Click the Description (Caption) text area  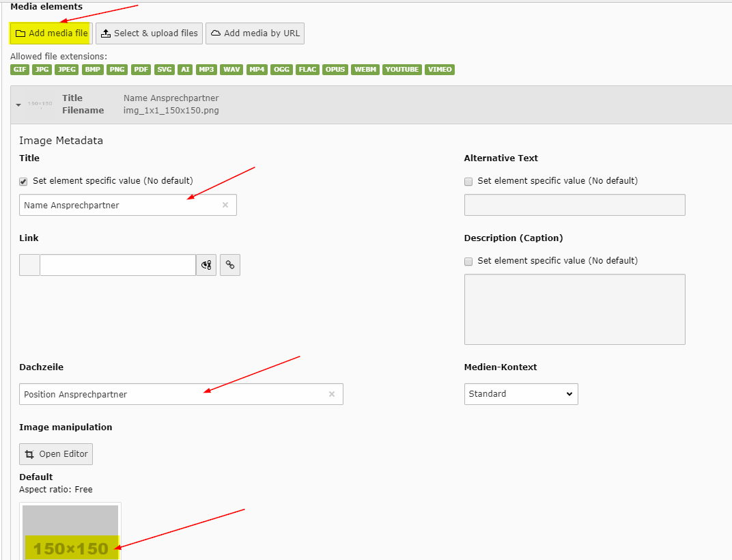[x=574, y=309]
